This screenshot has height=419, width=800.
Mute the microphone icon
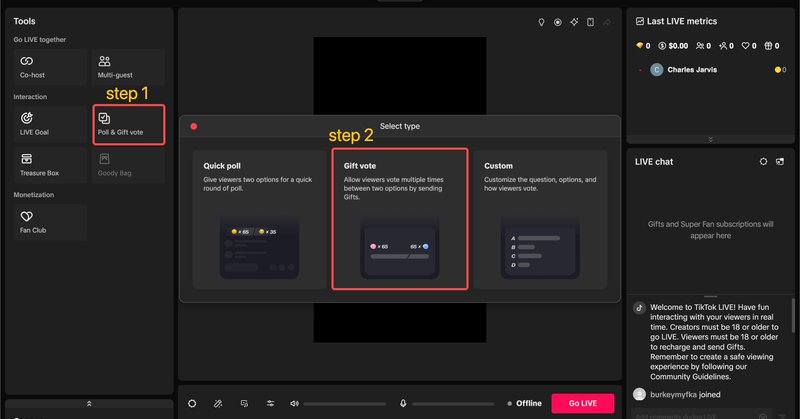click(x=403, y=403)
